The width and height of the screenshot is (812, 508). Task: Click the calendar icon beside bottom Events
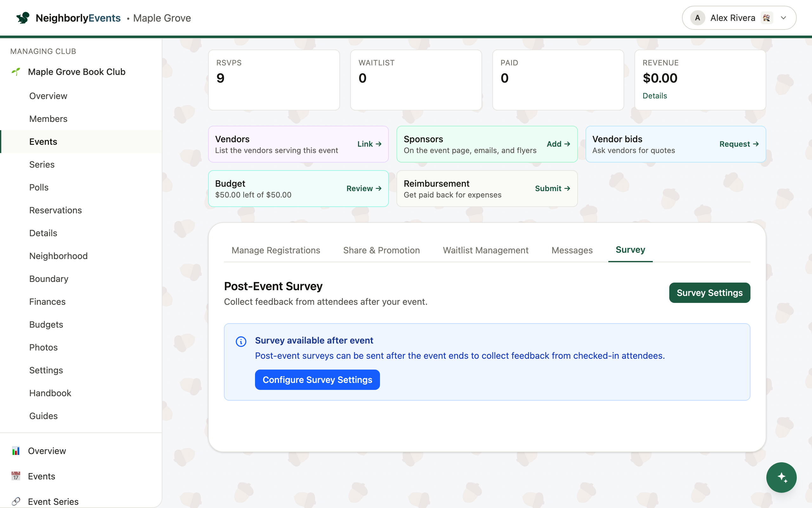pos(16,476)
